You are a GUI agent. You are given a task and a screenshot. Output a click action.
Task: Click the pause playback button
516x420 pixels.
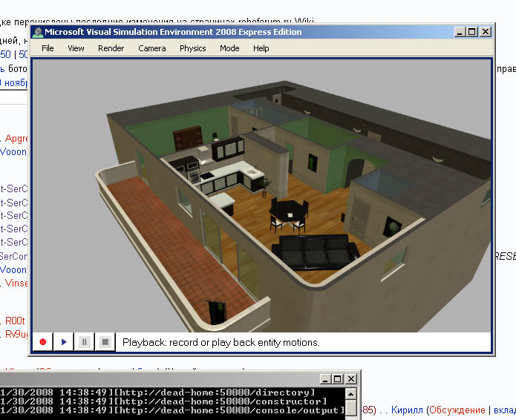click(x=84, y=342)
